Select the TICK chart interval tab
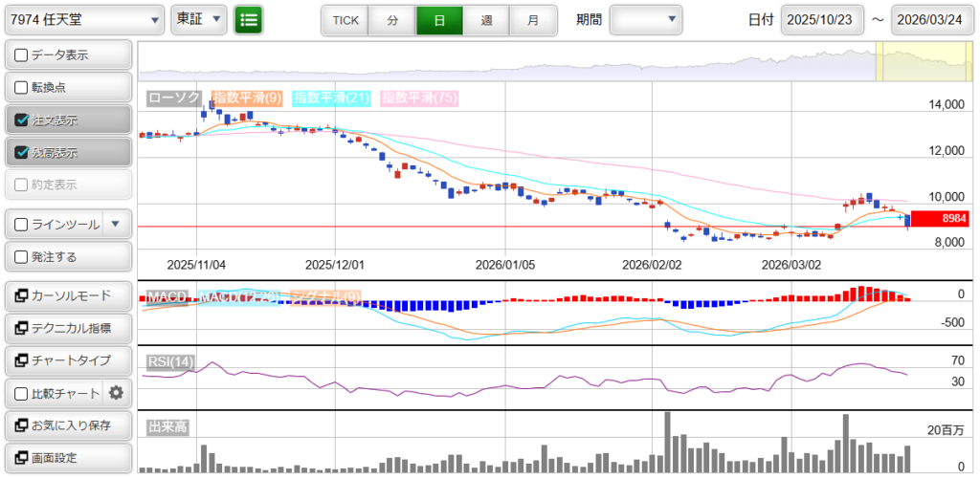 (345, 20)
